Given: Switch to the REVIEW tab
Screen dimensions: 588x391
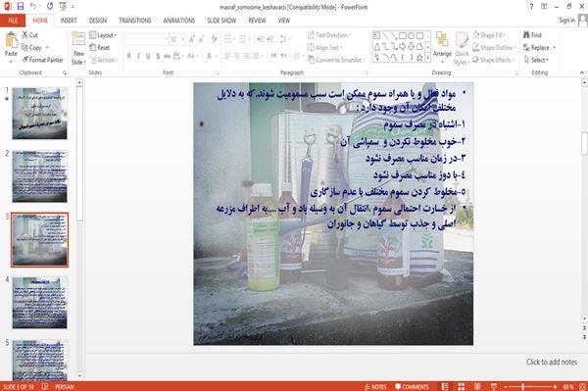Looking at the screenshot, I should coord(257,21).
